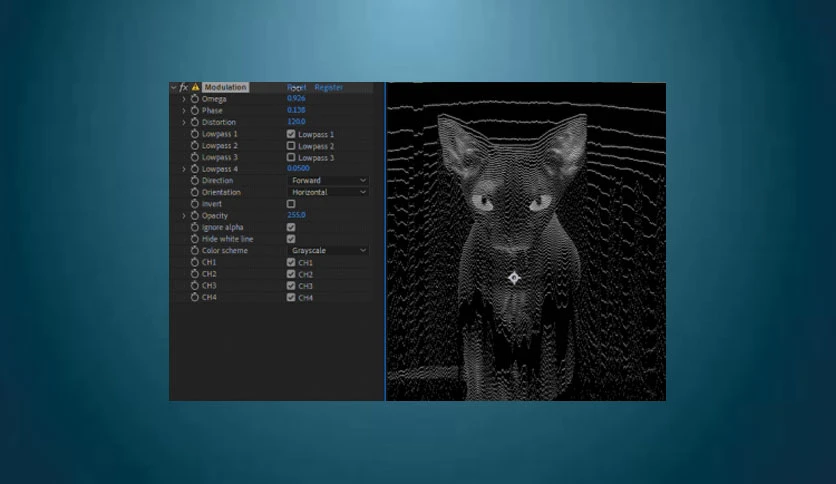Viewport: 836px width, 484px height.
Task: Enable the Lowpass 3 checkbox
Action: (x=291, y=157)
